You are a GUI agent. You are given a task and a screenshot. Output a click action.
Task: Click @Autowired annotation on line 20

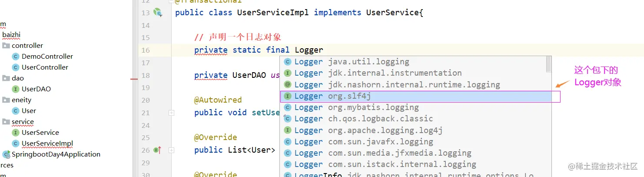click(x=218, y=100)
